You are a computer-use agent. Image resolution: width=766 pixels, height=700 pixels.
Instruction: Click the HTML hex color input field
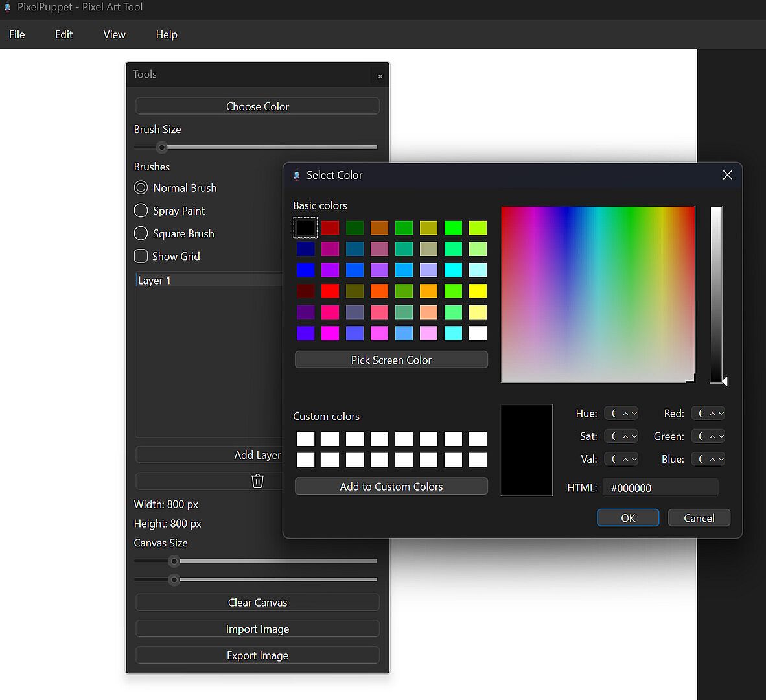[660, 487]
